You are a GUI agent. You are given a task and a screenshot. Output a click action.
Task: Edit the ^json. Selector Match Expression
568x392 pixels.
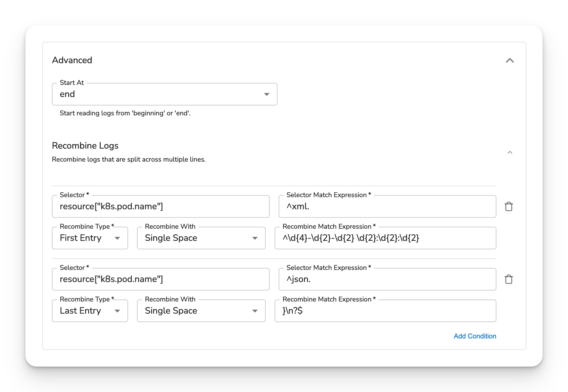[x=387, y=279]
